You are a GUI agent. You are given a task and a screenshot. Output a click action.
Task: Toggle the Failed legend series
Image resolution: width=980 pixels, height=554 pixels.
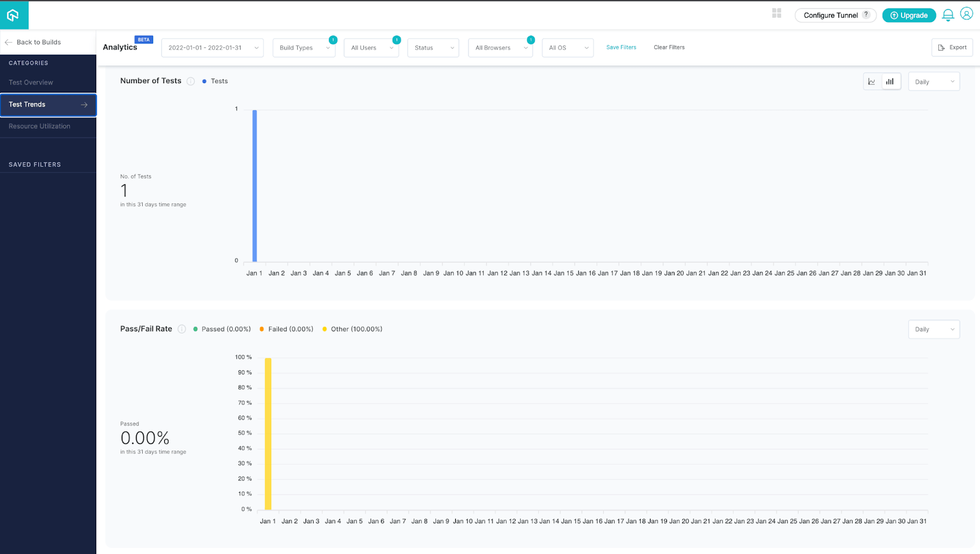pyautogui.click(x=286, y=329)
